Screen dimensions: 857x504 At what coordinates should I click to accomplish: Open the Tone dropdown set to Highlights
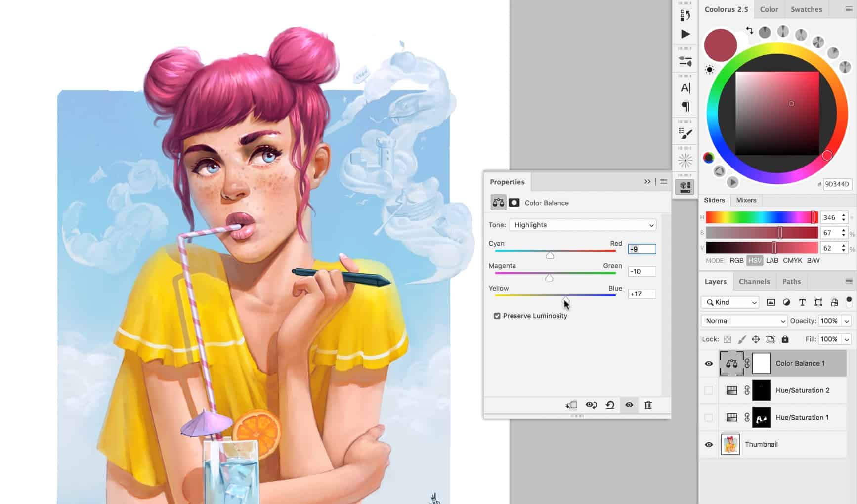[x=583, y=225]
